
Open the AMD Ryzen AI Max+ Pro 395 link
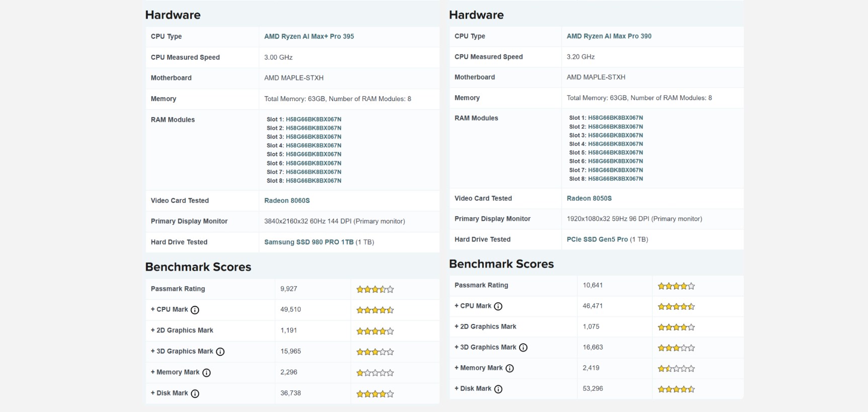309,36
